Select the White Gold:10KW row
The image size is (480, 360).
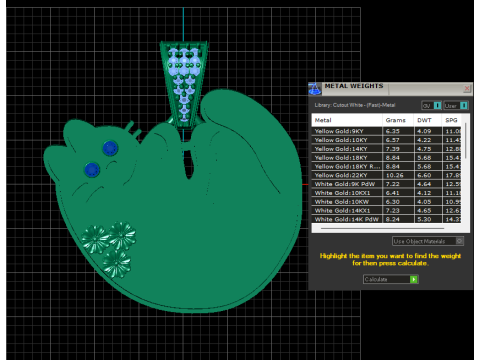click(387, 202)
